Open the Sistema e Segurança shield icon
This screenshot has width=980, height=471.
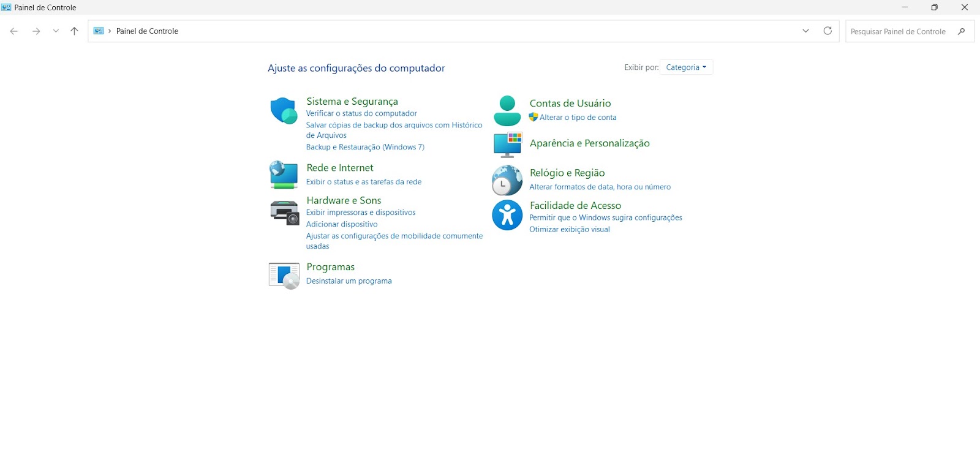point(284,110)
